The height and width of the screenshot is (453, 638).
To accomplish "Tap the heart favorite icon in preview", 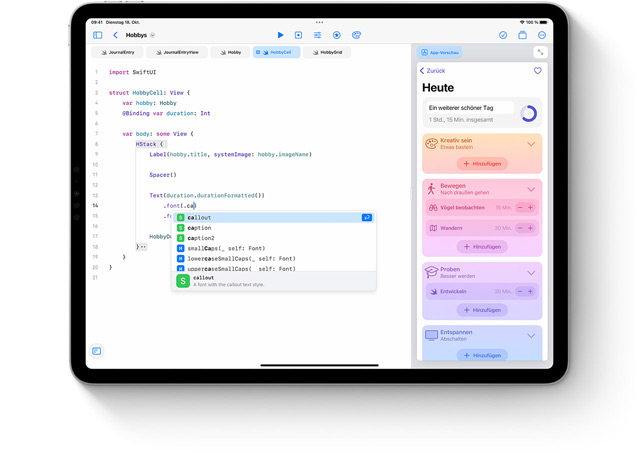I will click(537, 71).
